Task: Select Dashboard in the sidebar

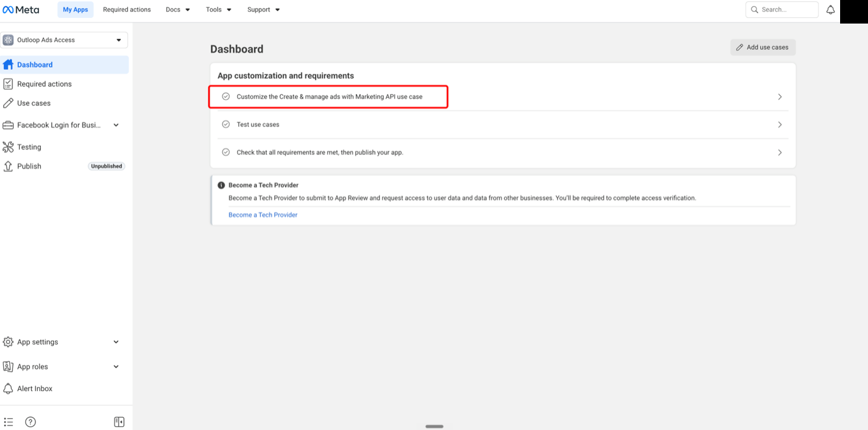Action: (x=64, y=64)
